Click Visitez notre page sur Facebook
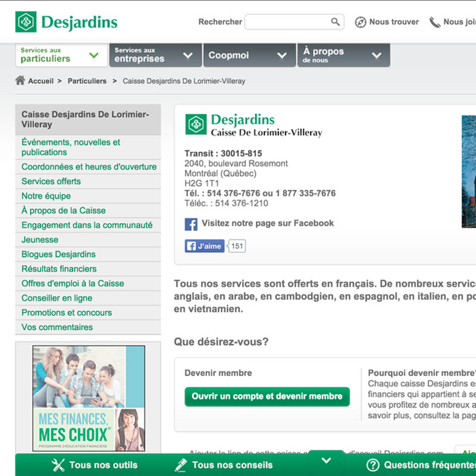Viewport: 476px width, 476px height. pos(268,223)
